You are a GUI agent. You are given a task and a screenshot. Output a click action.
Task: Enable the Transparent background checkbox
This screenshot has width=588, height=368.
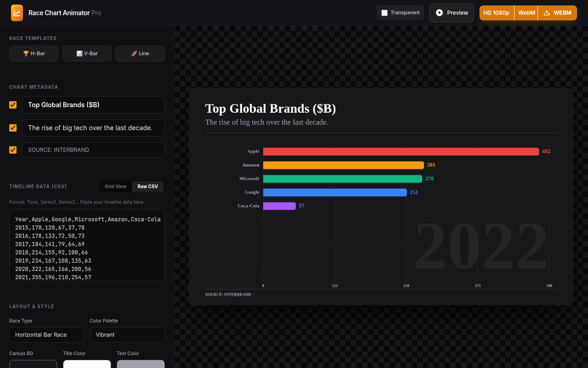[x=384, y=13]
